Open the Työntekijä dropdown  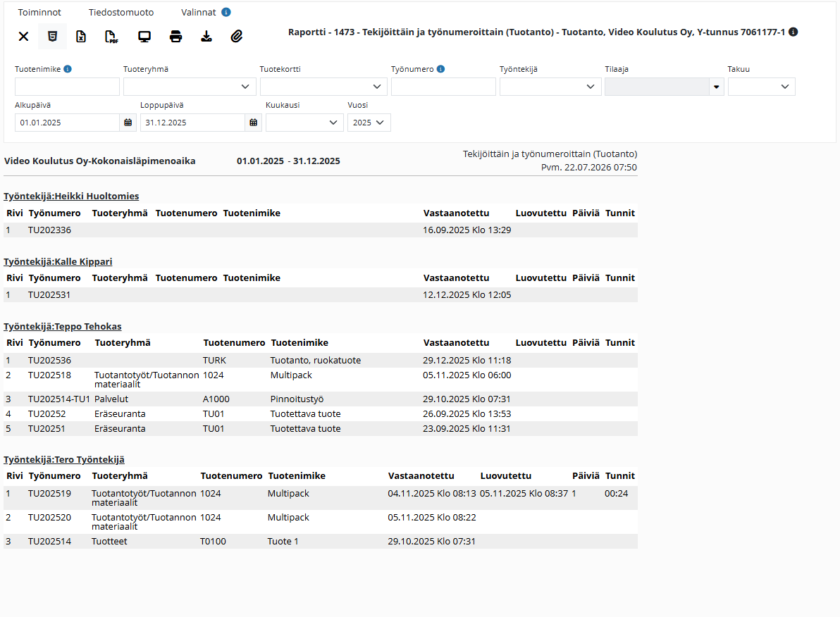550,87
